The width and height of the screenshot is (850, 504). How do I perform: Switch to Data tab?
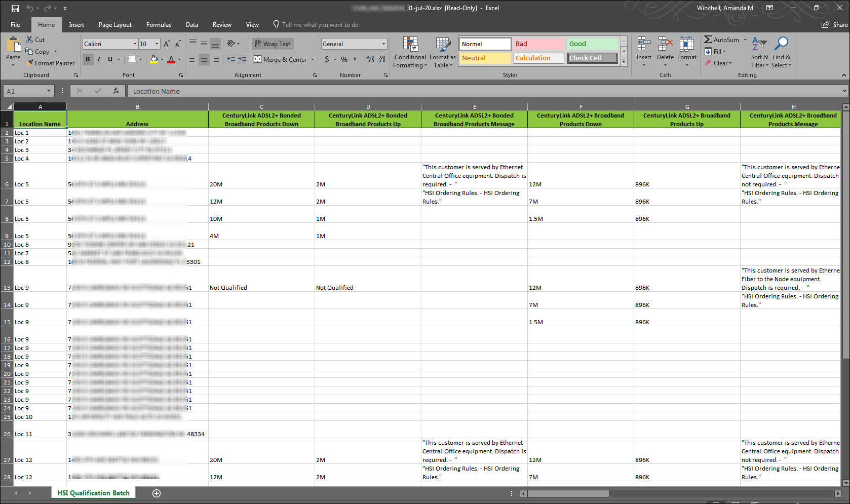click(192, 25)
